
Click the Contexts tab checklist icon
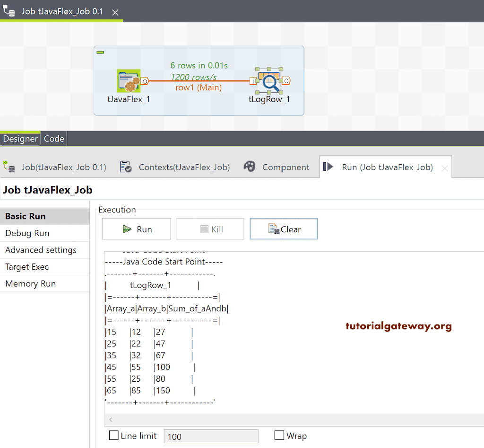coord(126,167)
